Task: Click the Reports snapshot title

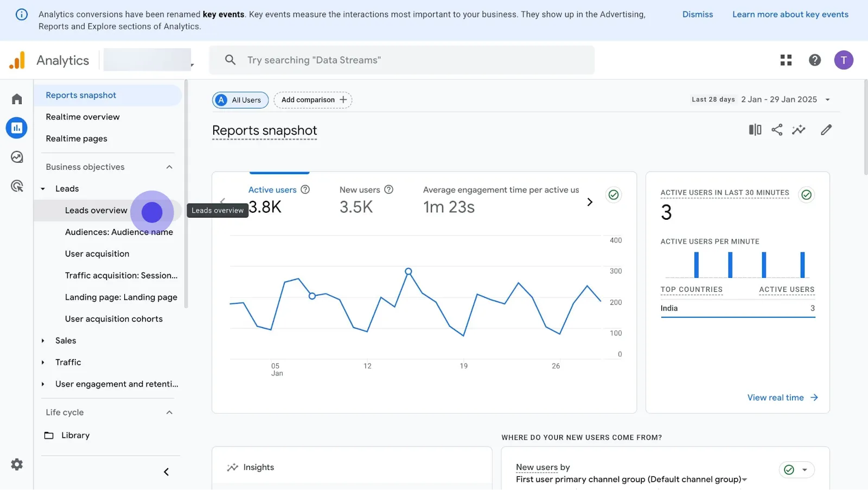Action: (x=264, y=131)
